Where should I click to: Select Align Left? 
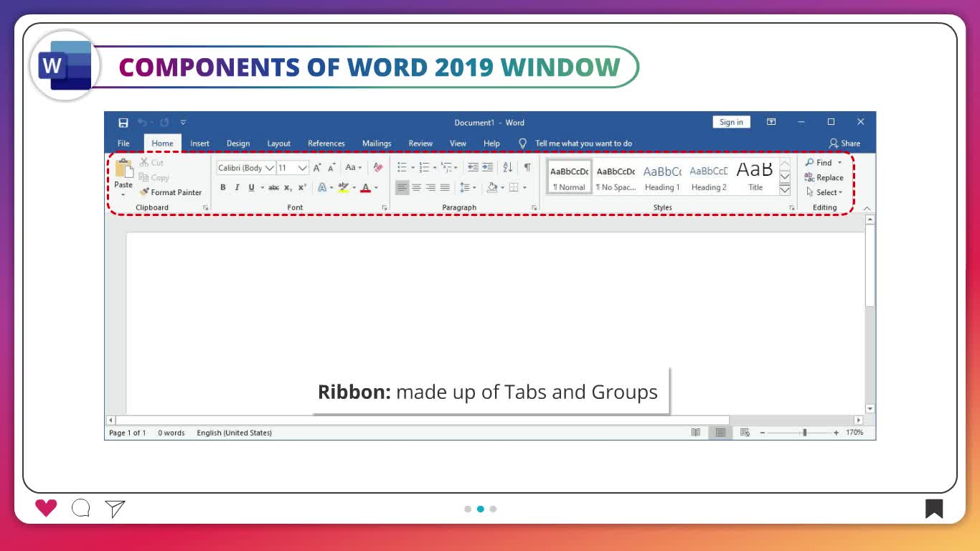402,188
